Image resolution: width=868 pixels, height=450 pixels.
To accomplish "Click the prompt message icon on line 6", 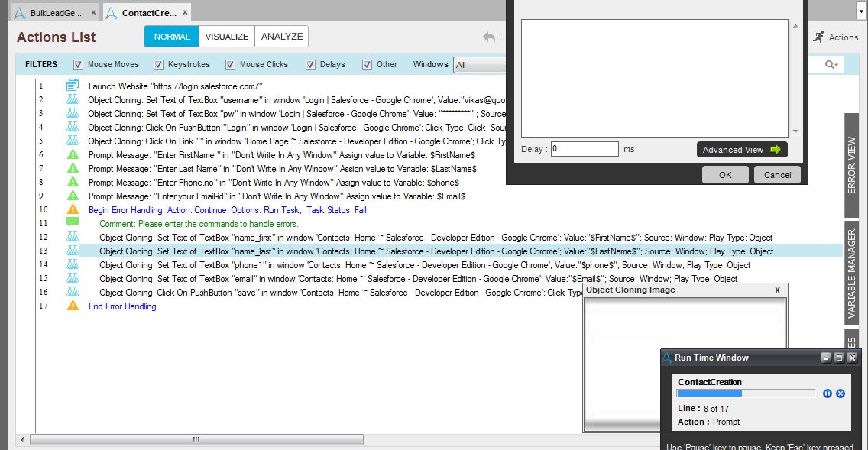I will 73,155.
